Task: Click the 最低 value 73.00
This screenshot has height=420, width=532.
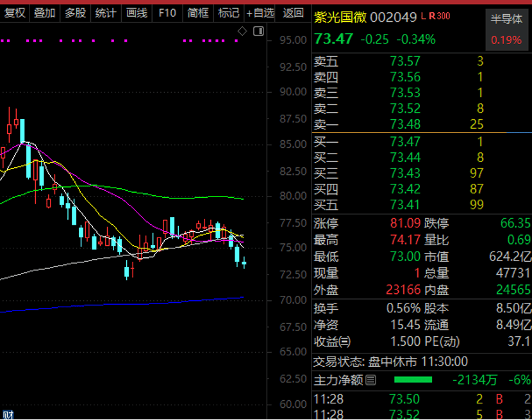Action: [x=405, y=256]
